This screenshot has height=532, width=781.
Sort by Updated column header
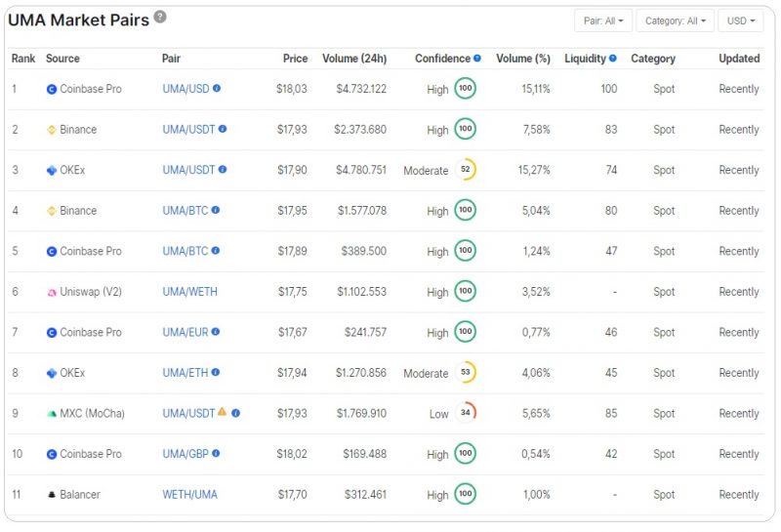(x=739, y=59)
